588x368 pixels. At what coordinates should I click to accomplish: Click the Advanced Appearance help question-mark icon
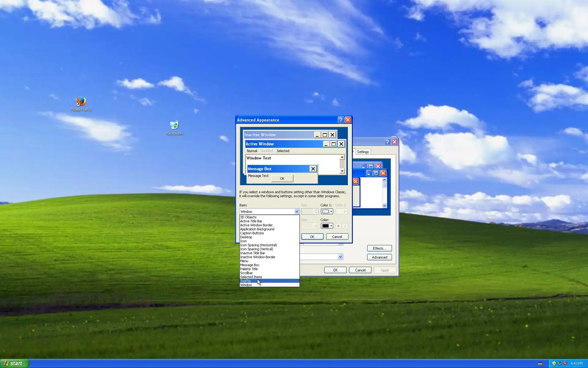341,120
